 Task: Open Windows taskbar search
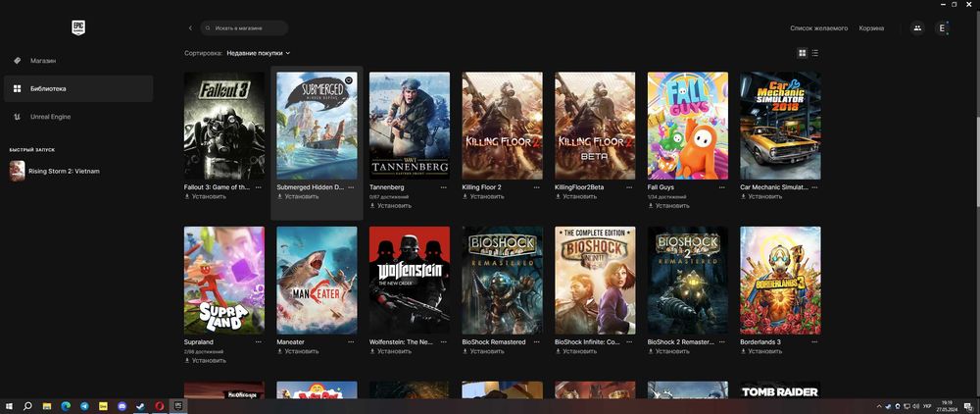click(x=27, y=406)
